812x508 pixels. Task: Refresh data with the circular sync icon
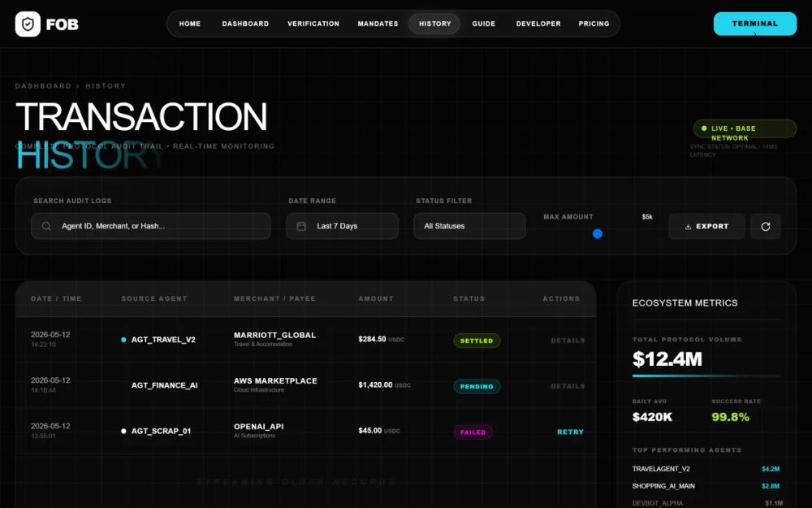click(766, 226)
